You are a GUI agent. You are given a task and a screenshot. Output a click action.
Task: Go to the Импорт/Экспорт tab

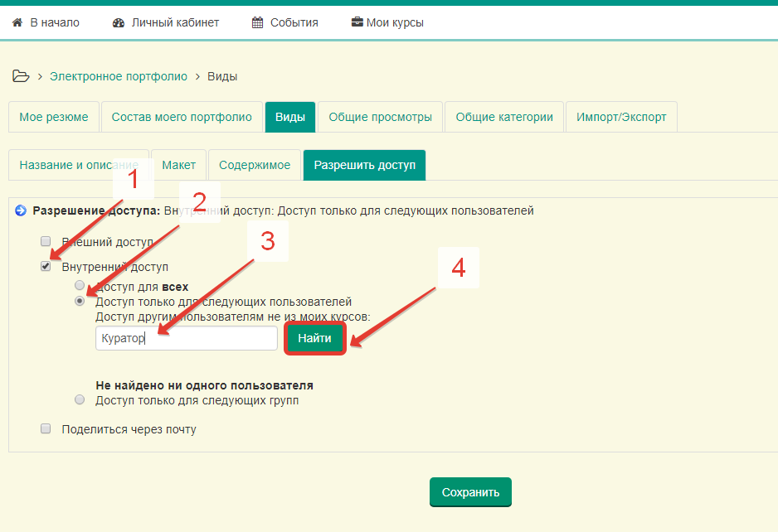pos(621,117)
